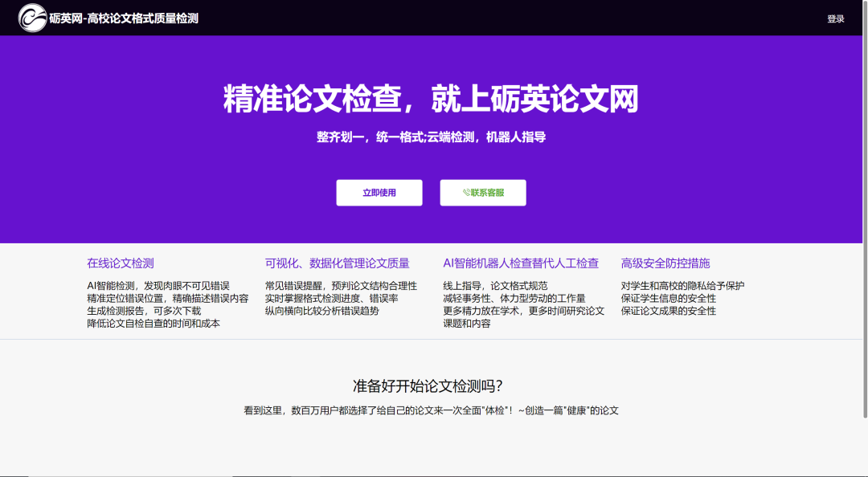
Task: Click the line 线上指导，论文格式规范
Action: pyautogui.click(x=495, y=286)
